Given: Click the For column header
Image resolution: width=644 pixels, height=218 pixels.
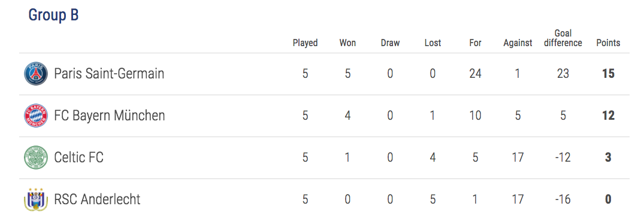Looking at the screenshot, I should coord(475,43).
